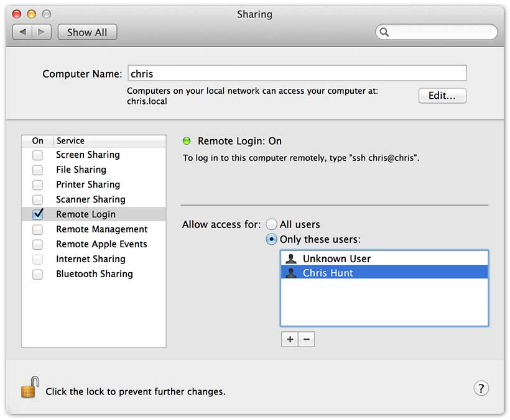Enable the Scanner Sharing checkbox

(37, 199)
